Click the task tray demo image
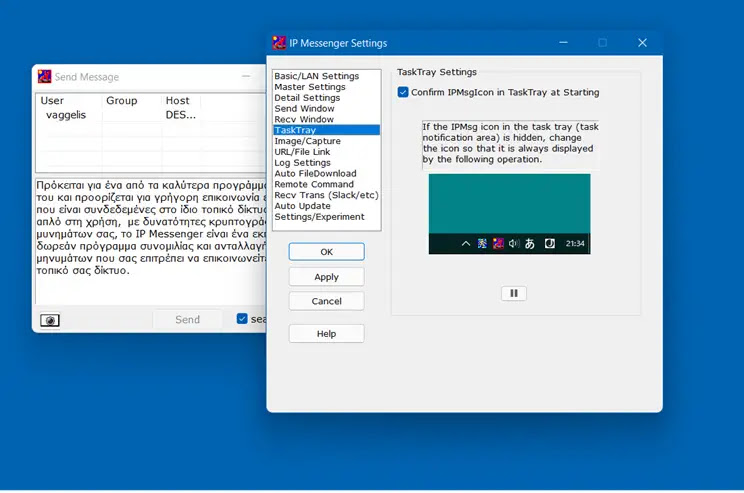The height and width of the screenshot is (493, 744). pyautogui.click(x=510, y=214)
